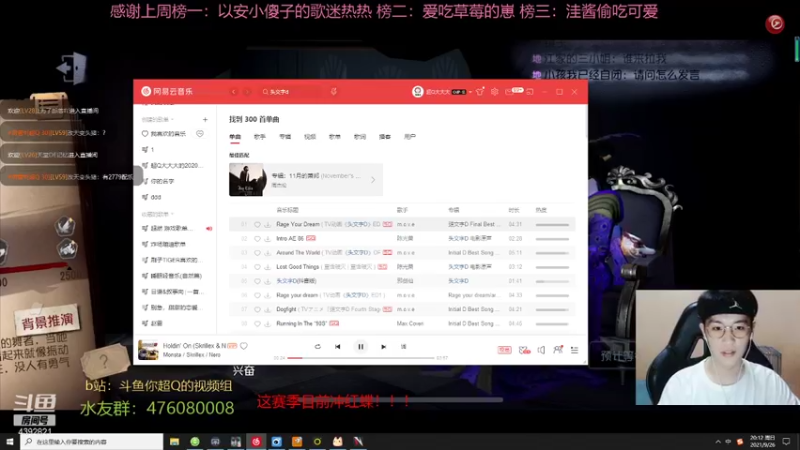Open NetEase Music settings gear
Screen dimensions: 800x450
click(x=494, y=92)
